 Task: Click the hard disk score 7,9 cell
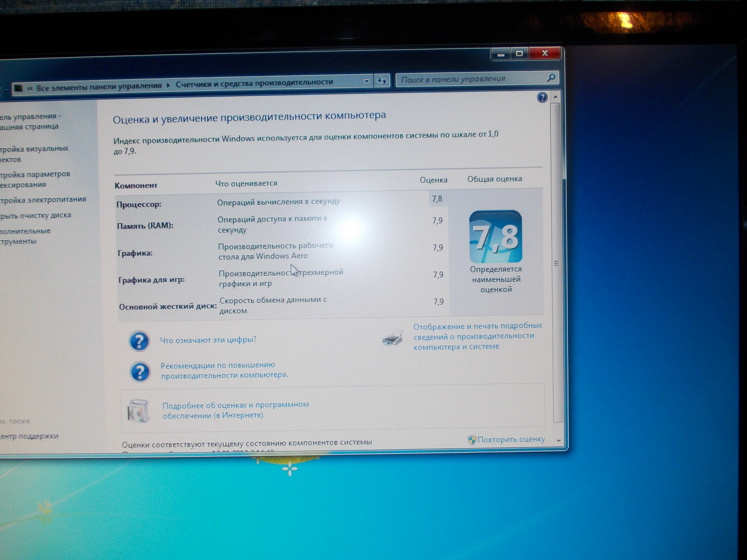(x=438, y=302)
